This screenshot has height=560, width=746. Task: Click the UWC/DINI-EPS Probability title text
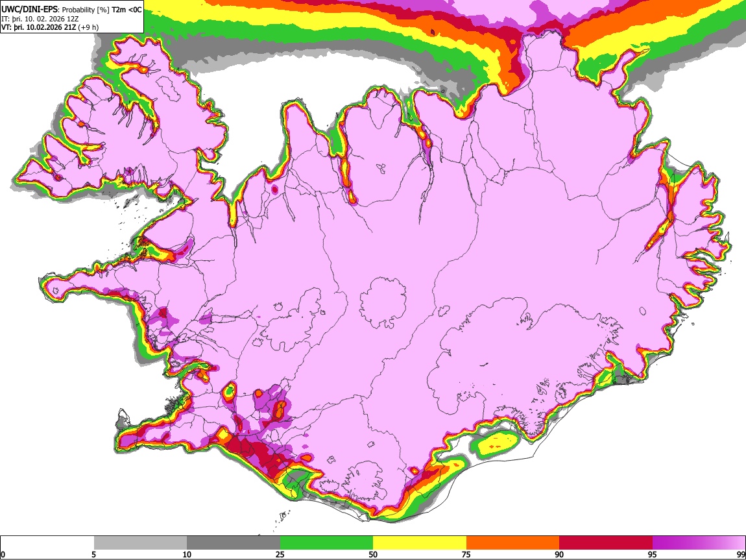click(71, 10)
